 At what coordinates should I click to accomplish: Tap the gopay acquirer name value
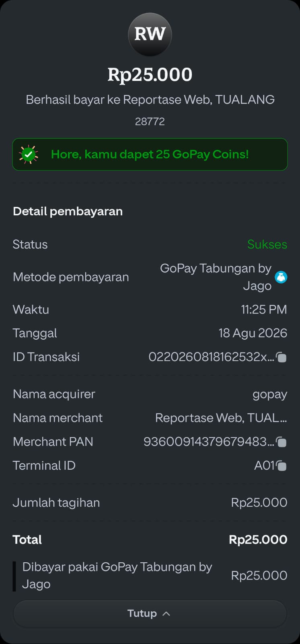[x=270, y=394]
